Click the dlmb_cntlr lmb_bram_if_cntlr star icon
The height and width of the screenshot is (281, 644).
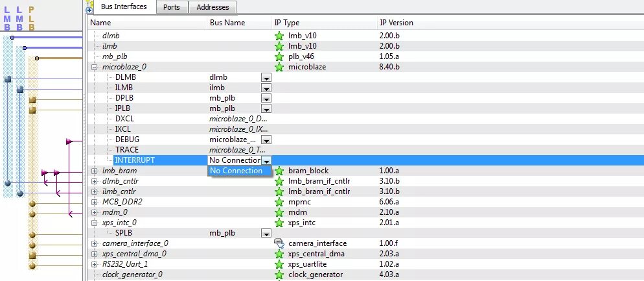coord(279,181)
